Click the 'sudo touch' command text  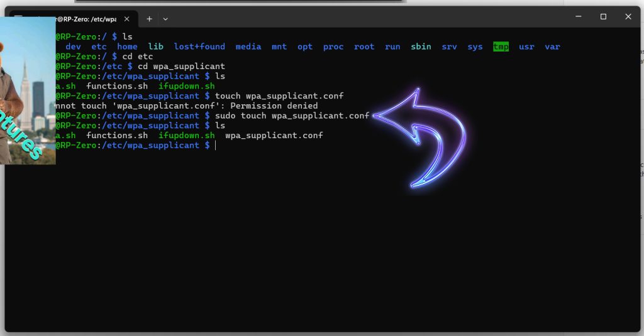[x=240, y=116]
